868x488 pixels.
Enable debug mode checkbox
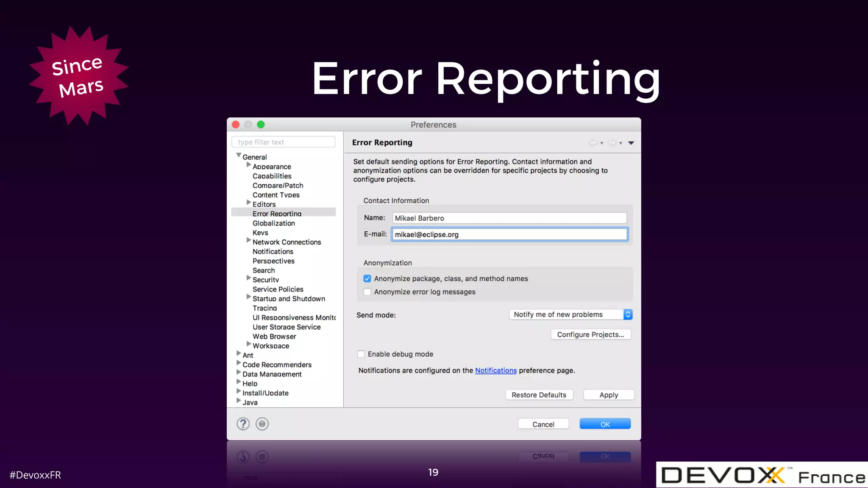click(x=361, y=354)
